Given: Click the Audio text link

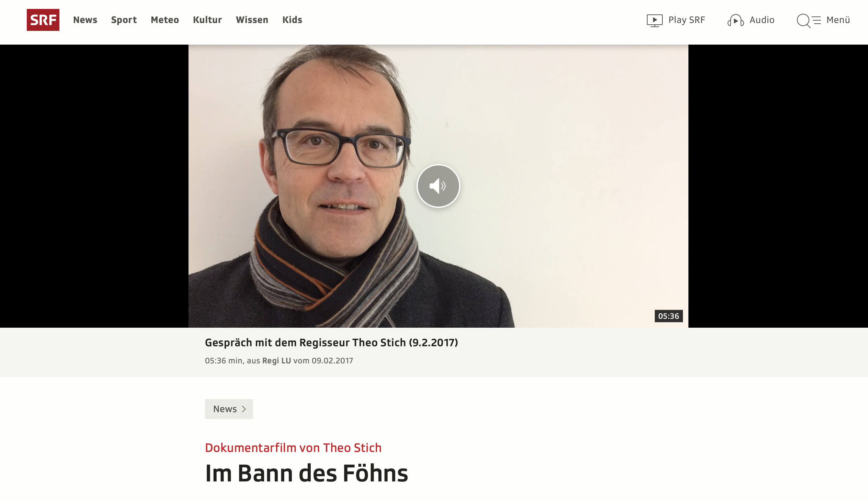Looking at the screenshot, I should (x=762, y=20).
